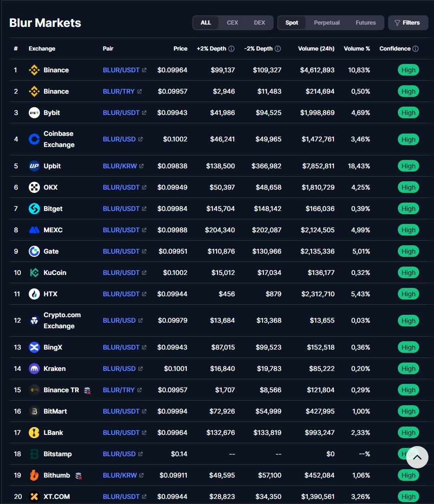Image resolution: width=434 pixels, height=504 pixels.
Task: Open BLUR/TRY pair link for Binance TR
Action: point(122,390)
